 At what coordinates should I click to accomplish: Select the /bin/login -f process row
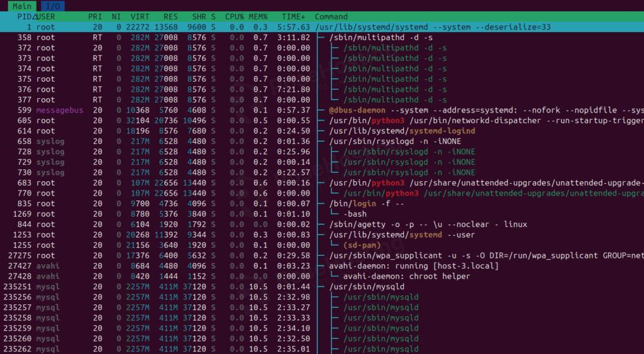click(x=322, y=204)
